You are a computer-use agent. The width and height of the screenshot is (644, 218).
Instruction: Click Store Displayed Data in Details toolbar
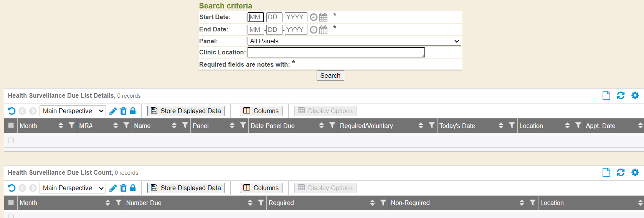(186, 111)
